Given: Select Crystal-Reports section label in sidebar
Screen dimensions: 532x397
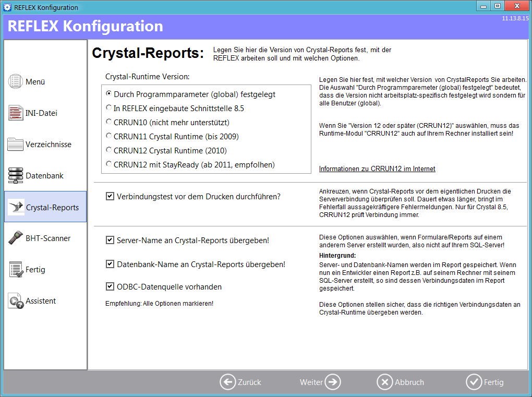Looking at the screenshot, I should pyautogui.click(x=52, y=207).
